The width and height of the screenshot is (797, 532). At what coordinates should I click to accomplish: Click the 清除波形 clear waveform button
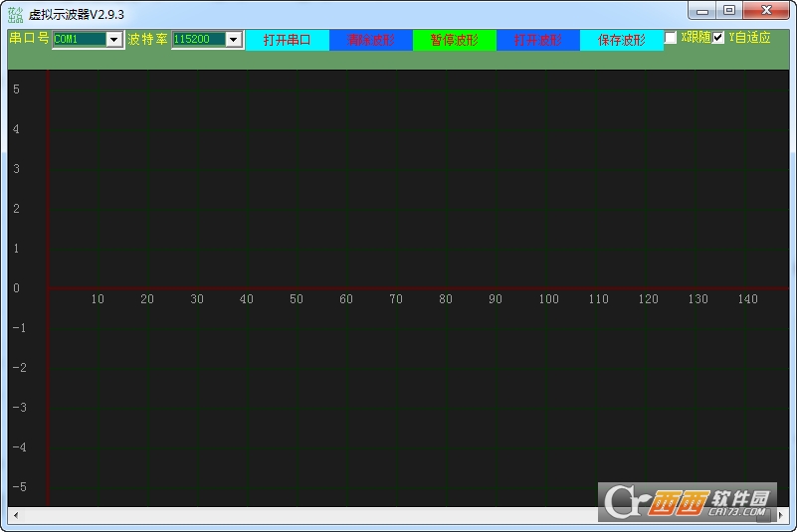371,40
